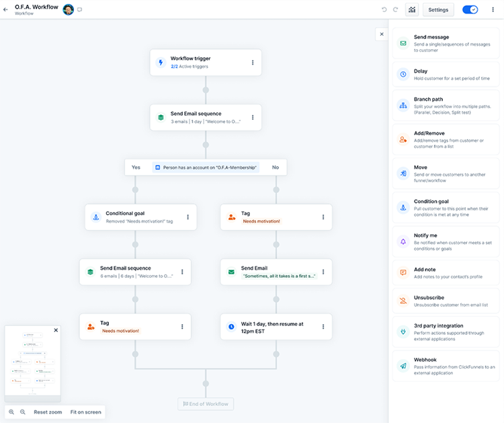The height and width of the screenshot is (423, 504).
Task: Click the Send message envelope icon
Action: click(403, 43)
